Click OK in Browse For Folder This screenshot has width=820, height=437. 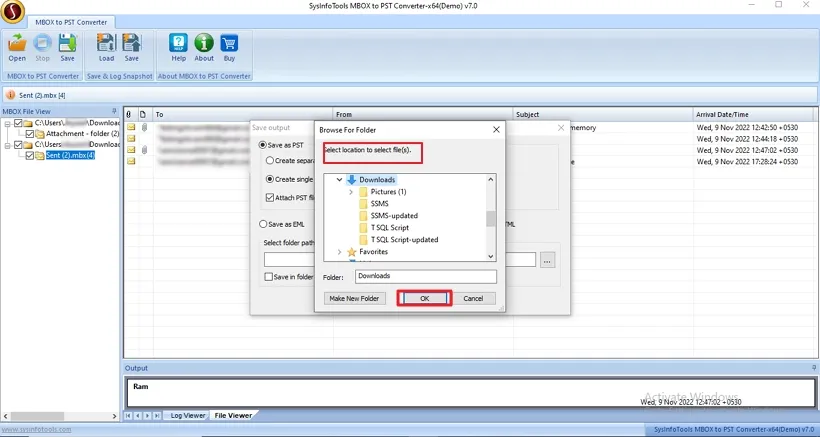(x=424, y=298)
